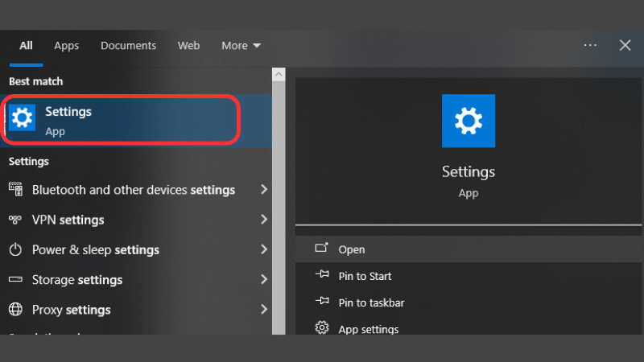Expand Bluetooth and other devices settings chevron

[x=264, y=189]
